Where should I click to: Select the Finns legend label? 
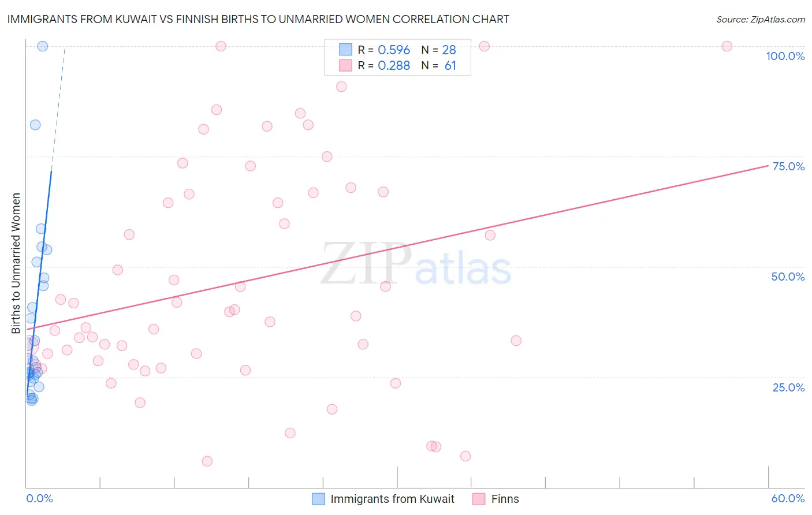point(505,499)
